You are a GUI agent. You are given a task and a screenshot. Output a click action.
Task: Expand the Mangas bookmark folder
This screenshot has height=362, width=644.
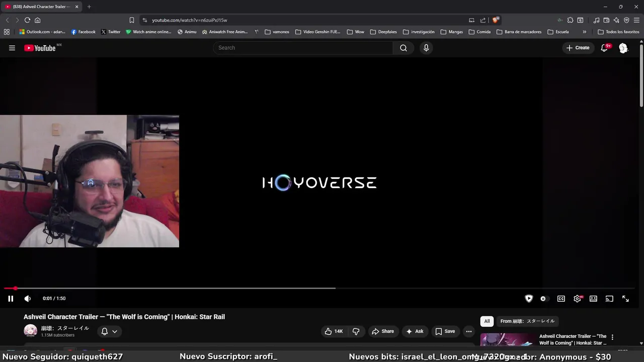click(x=451, y=32)
